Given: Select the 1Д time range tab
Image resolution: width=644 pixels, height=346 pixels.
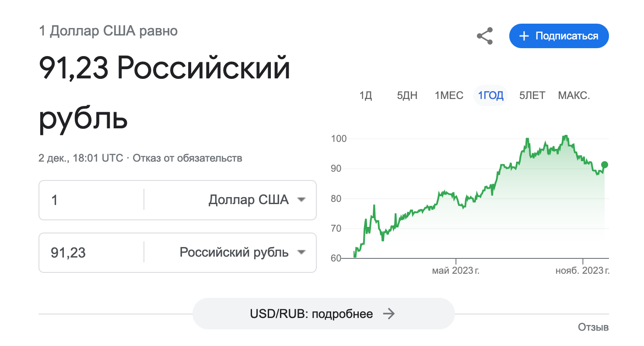Looking at the screenshot, I should 366,95.
